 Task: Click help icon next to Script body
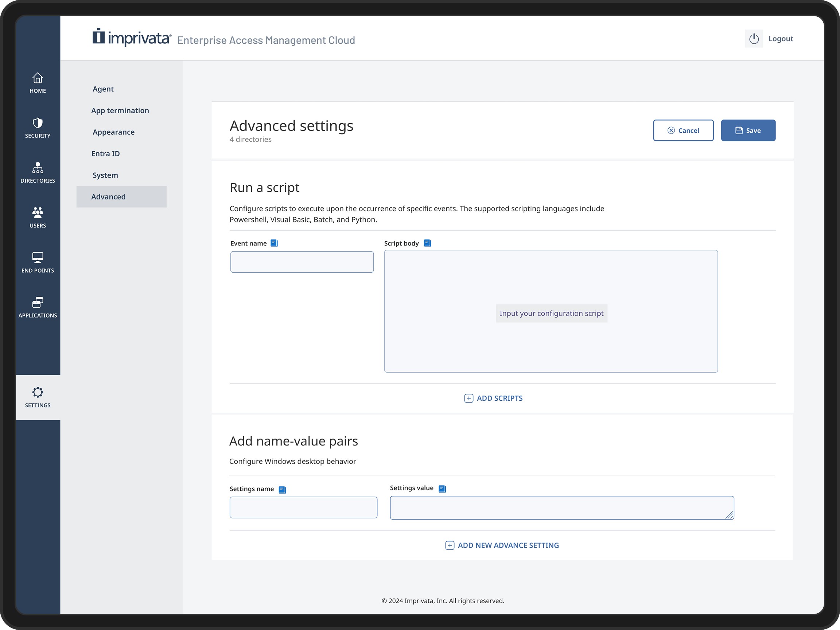pos(427,243)
